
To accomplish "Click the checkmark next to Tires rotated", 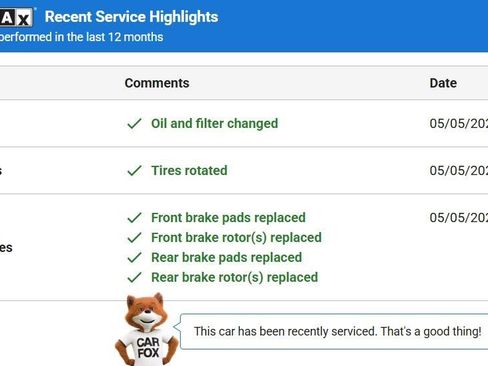I will 134,171.
